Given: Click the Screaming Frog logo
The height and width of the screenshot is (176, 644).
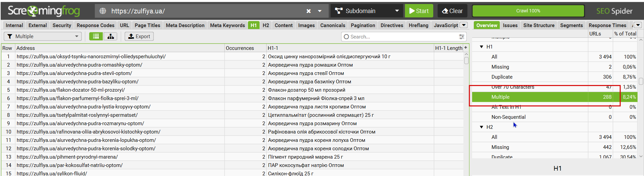Looking at the screenshot, I should point(44,11).
